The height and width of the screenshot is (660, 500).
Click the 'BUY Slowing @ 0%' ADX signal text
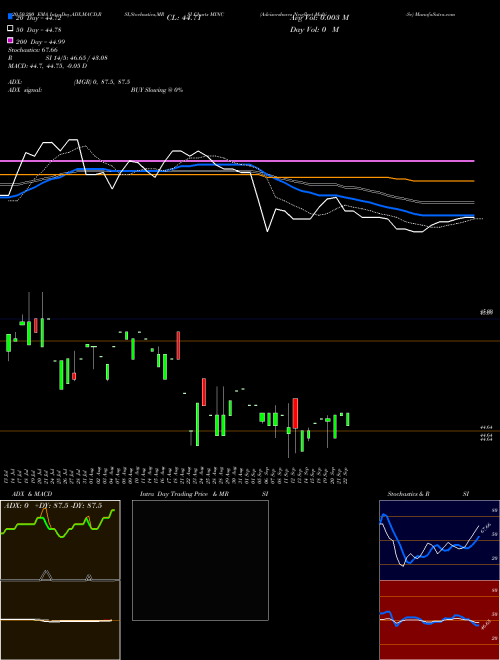pos(157,90)
